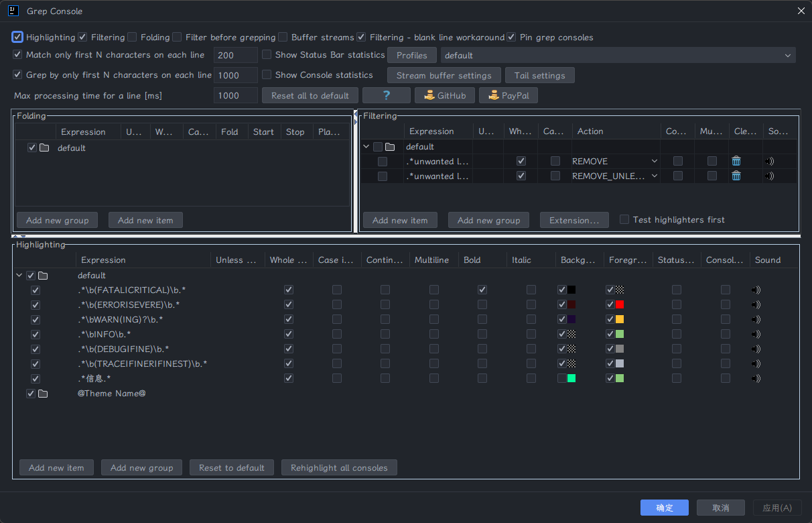
Task: Click Add new group in Folding panel
Action: (57, 220)
